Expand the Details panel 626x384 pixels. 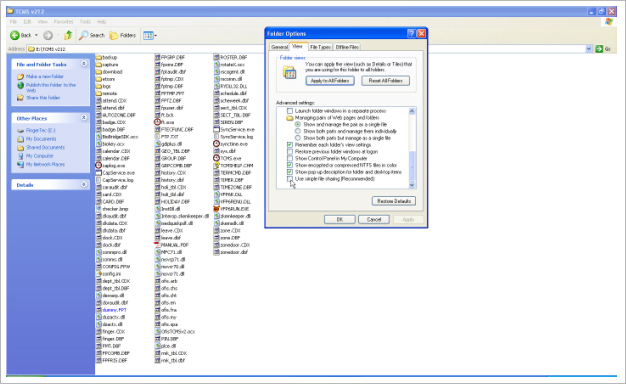pos(84,184)
